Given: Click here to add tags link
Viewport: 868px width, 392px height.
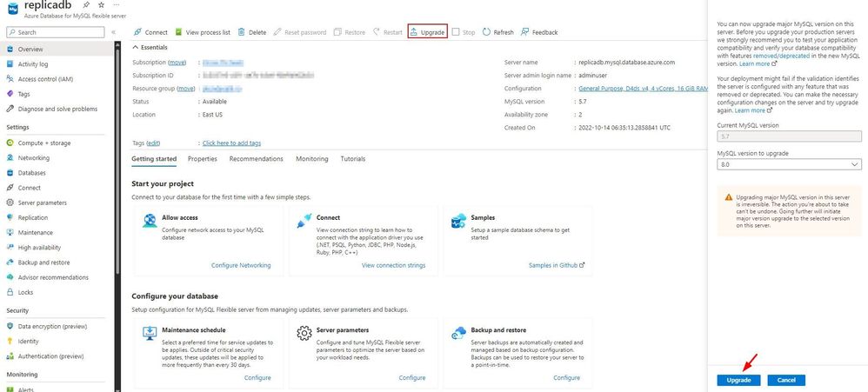Looking at the screenshot, I should (232, 143).
